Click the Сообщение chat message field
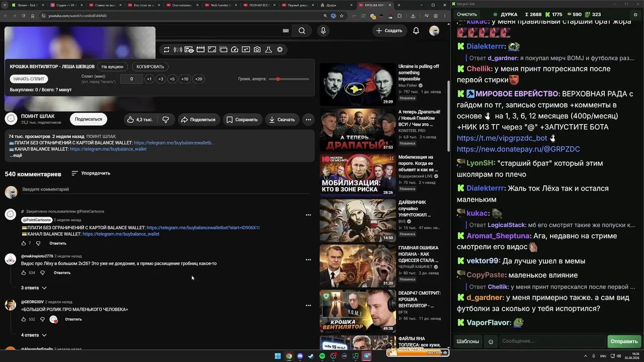The height and width of the screenshot is (362, 644). [552, 341]
